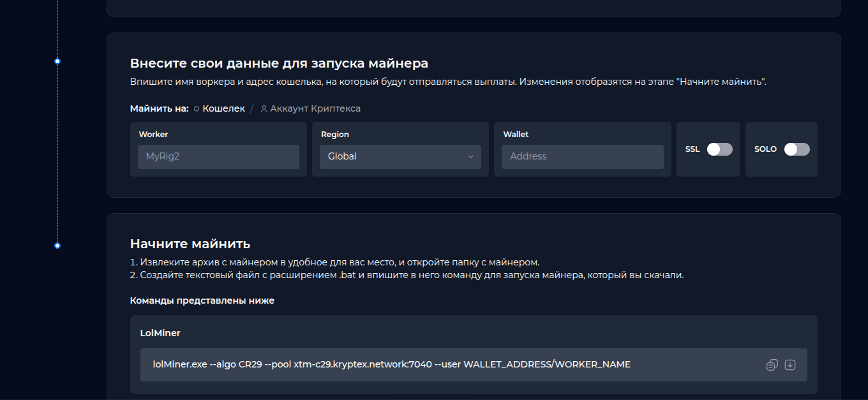868x400 pixels.
Task: Select the lower blue dot on the progress line
Action: 57,245
